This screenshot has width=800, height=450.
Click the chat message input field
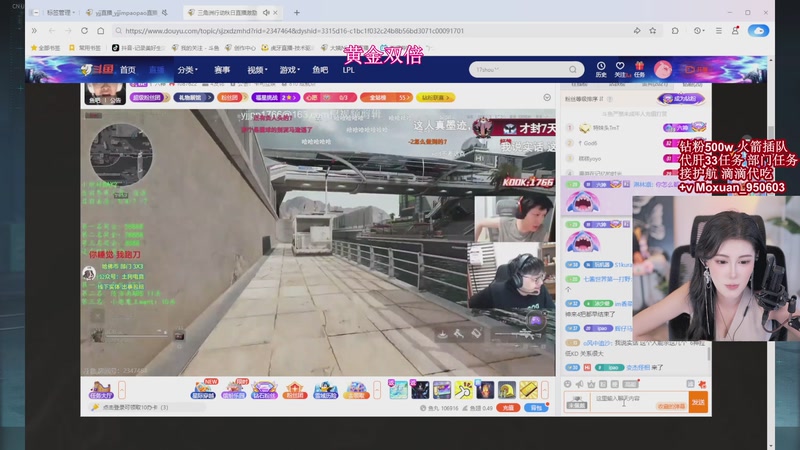pyautogui.click(x=639, y=402)
